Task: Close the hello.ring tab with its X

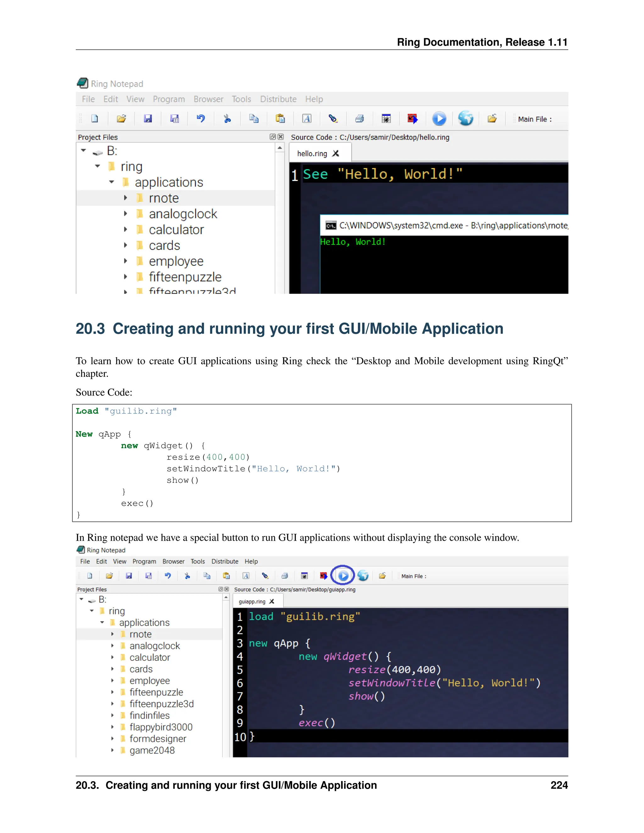Action: (x=336, y=153)
